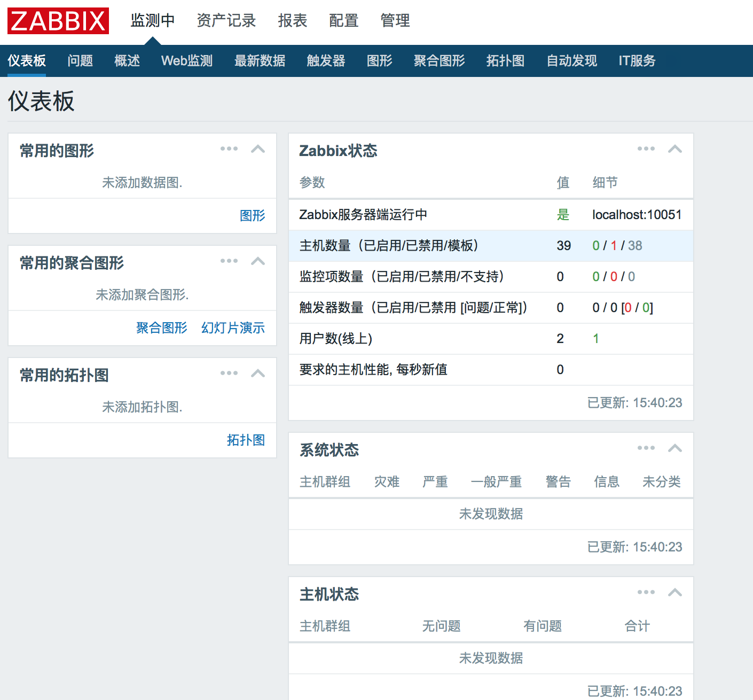Viewport: 753px width, 700px height.
Task: Open the 配置 top menu
Action: click(344, 21)
